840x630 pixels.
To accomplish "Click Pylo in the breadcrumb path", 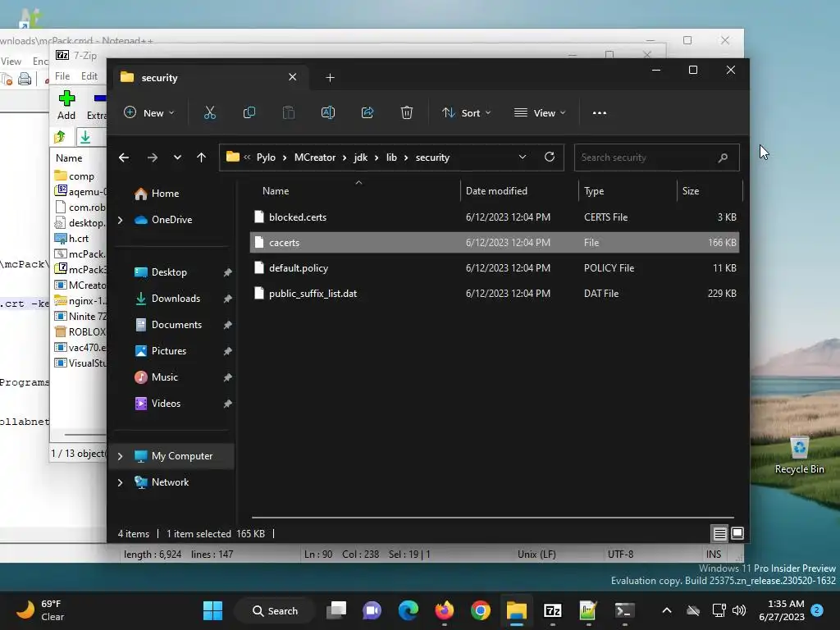I will tap(266, 157).
